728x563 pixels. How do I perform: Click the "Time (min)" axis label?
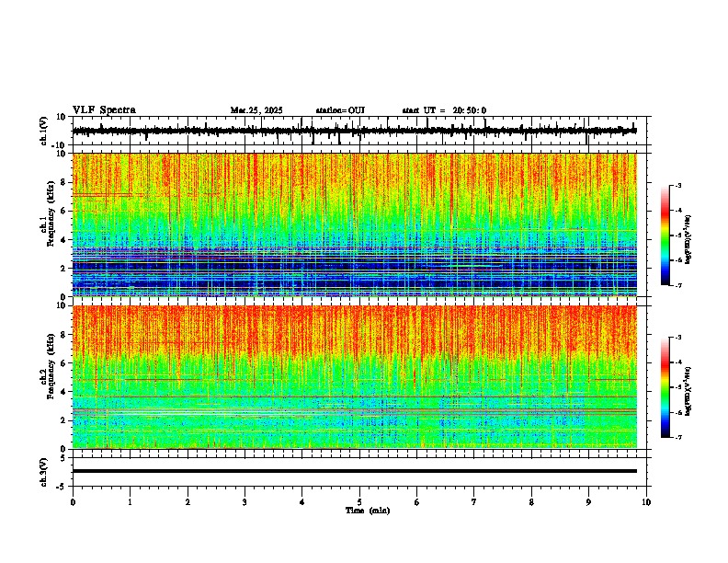tap(368, 511)
